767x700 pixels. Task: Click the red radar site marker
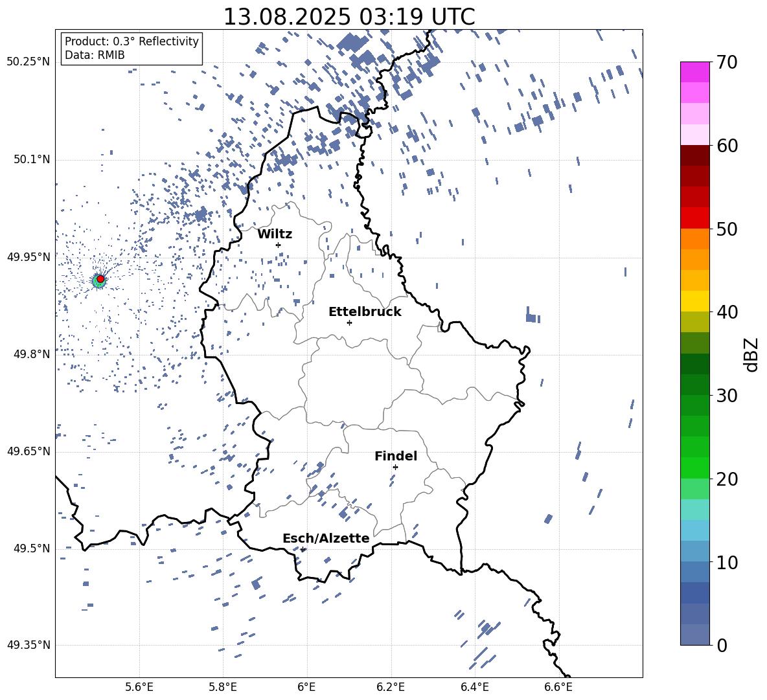(x=100, y=278)
